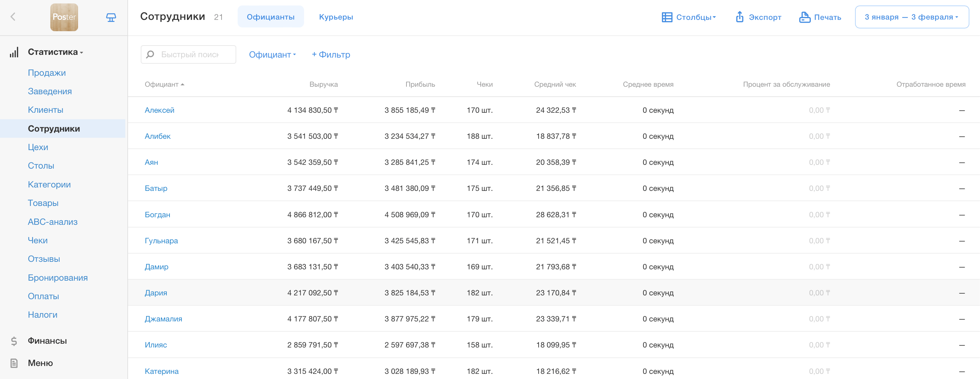This screenshot has width=980, height=379.
Task: Open the date range 3 января — 3 февраля
Action: 912,17
